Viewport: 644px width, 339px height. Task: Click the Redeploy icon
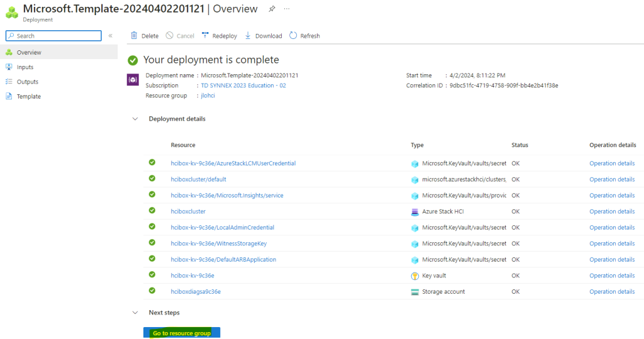pyautogui.click(x=205, y=35)
